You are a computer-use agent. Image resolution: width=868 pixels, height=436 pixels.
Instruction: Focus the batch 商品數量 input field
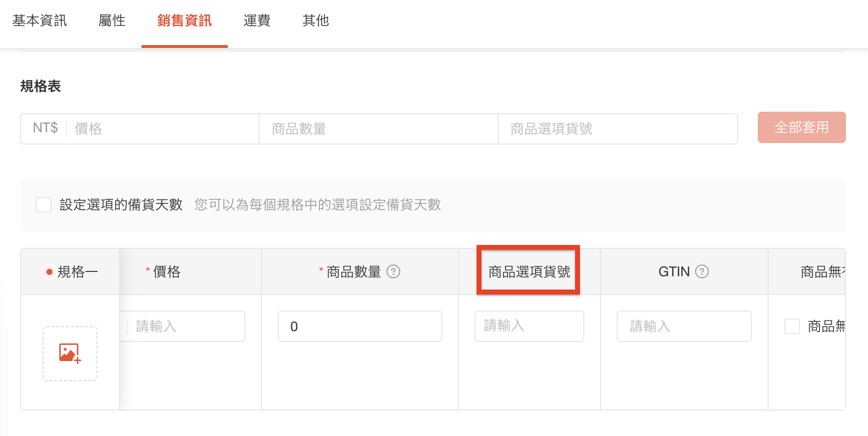(x=378, y=129)
